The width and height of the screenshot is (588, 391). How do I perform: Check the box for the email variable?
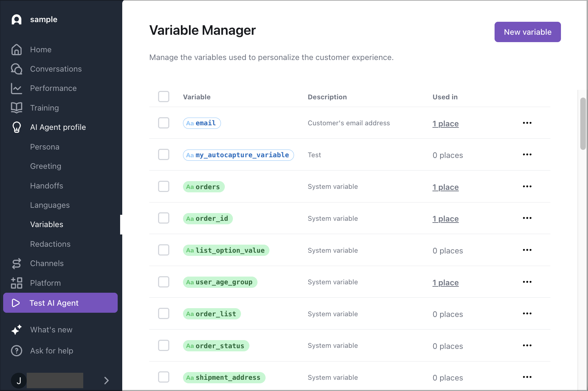click(x=164, y=123)
